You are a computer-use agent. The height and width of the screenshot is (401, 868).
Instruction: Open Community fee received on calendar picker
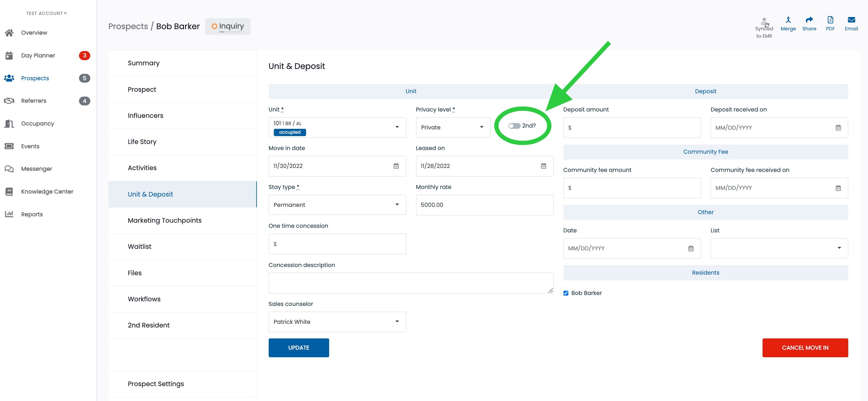(838, 188)
